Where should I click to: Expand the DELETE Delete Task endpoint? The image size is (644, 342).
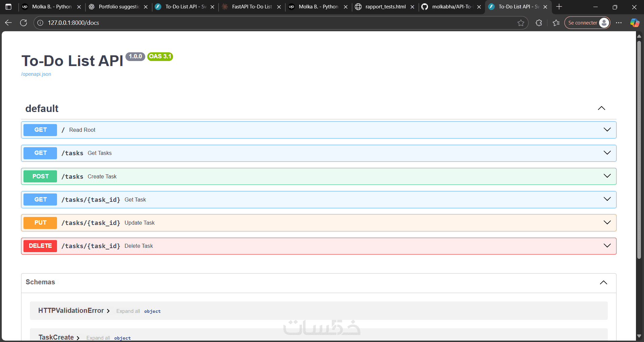point(607,246)
